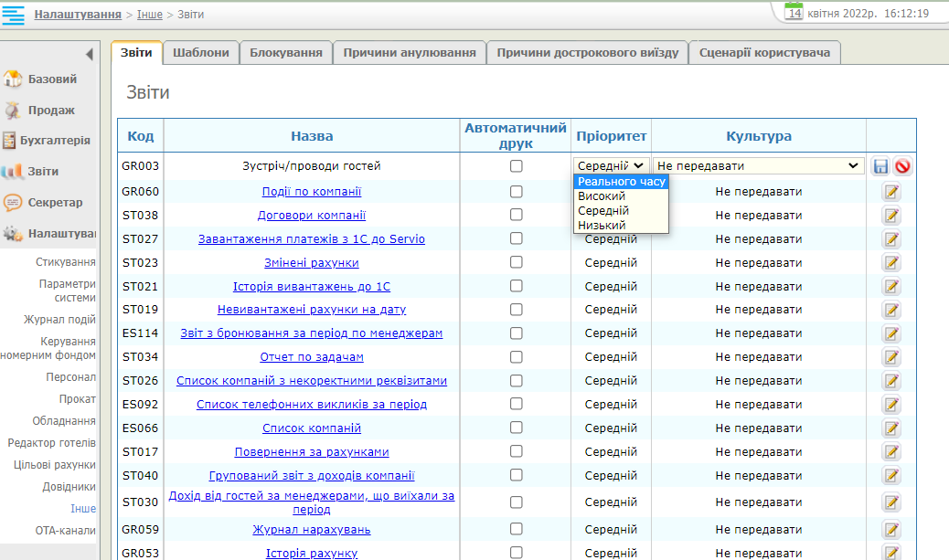
Task: Click the edit icon for ST027 row
Action: 891,239
